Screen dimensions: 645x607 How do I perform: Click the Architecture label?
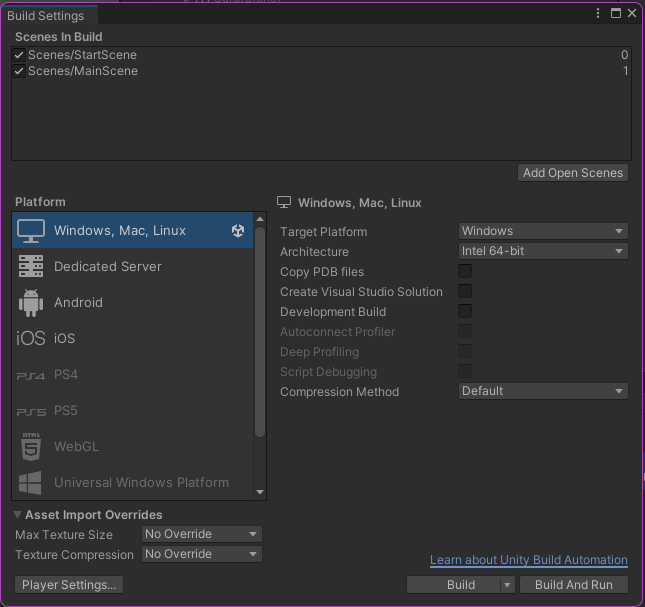[x=314, y=252]
